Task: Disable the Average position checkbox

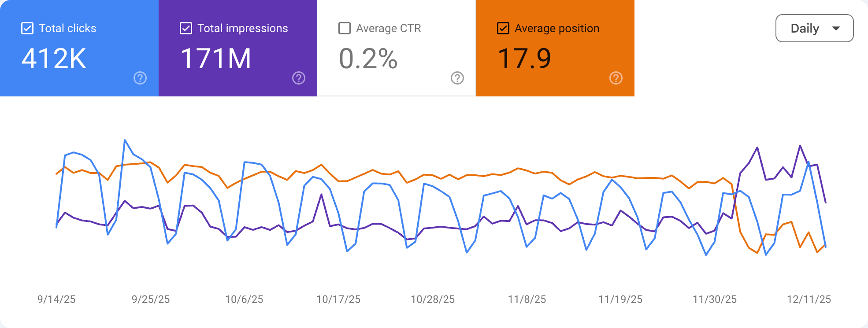Action: pyautogui.click(x=503, y=28)
